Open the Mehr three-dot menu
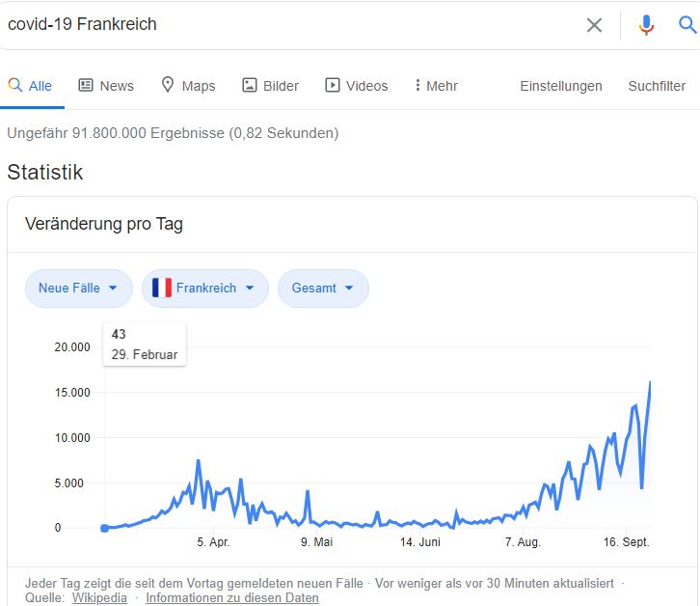This screenshot has width=700, height=606. point(436,85)
